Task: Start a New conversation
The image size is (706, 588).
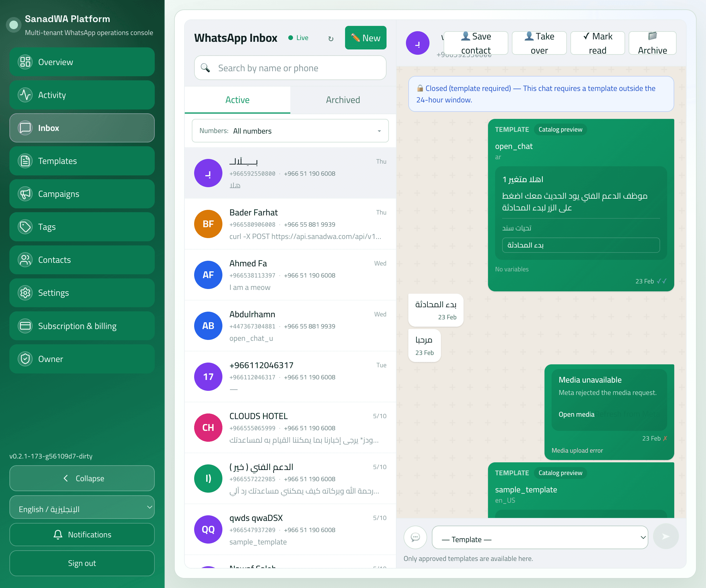Action: (365, 38)
